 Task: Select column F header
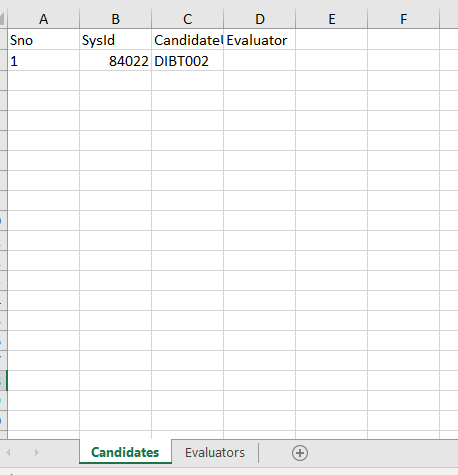click(403, 19)
